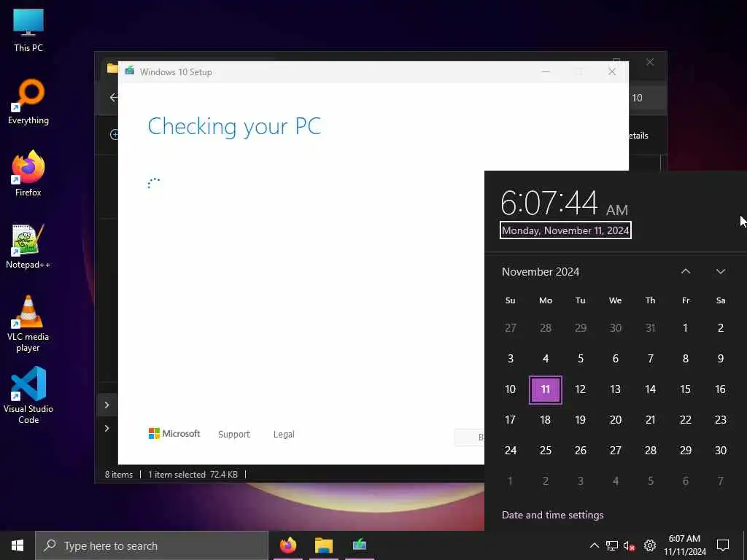
Task: Launch VLC media player shortcut
Action: (28, 324)
